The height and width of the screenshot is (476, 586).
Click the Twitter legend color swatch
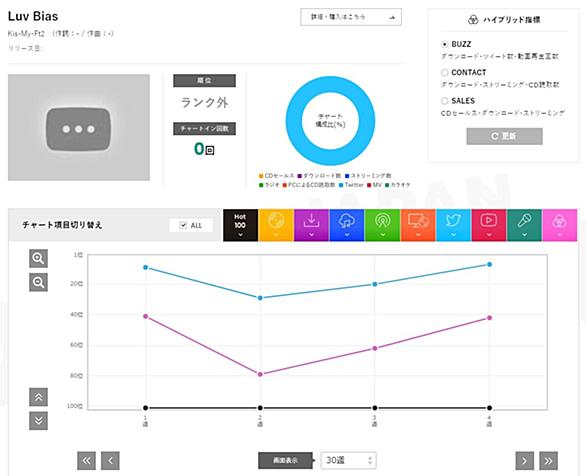pyautogui.click(x=341, y=185)
